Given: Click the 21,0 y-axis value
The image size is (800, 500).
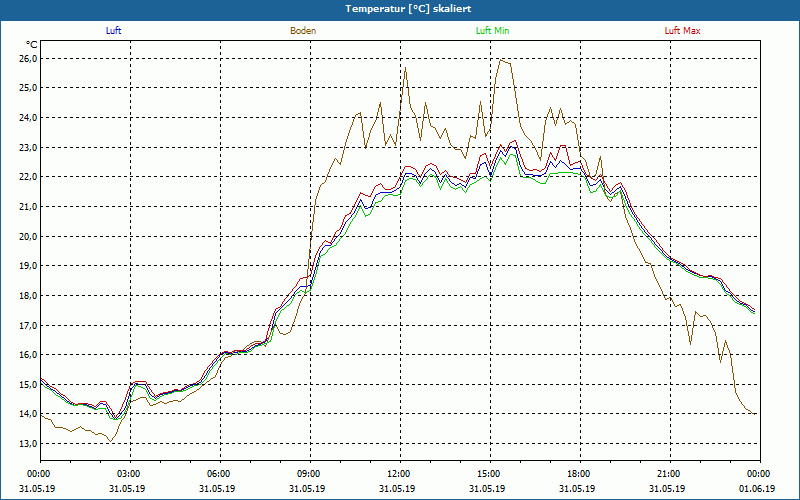Looking at the screenshot, I should [x=28, y=207].
